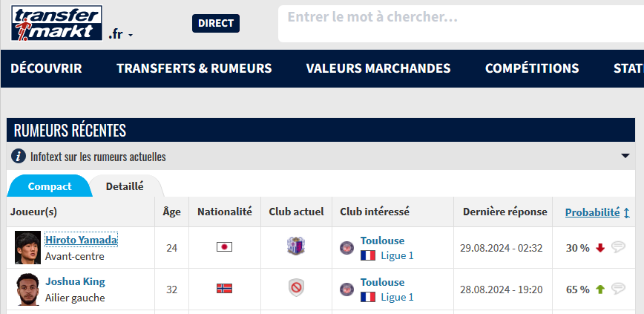This screenshot has width=644, height=314.
Task: Open VALEURS MARCHANDES menu
Action: coord(378,68)
